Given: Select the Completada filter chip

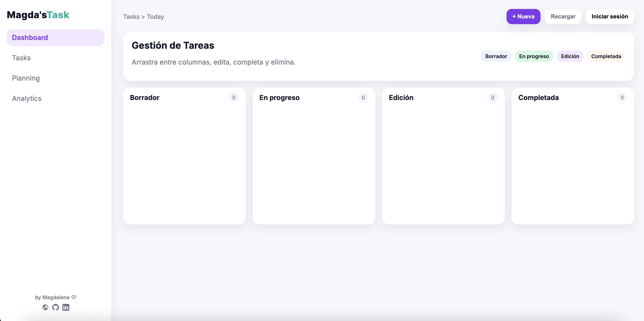Looking at the screenshot, I should point(606,56).
